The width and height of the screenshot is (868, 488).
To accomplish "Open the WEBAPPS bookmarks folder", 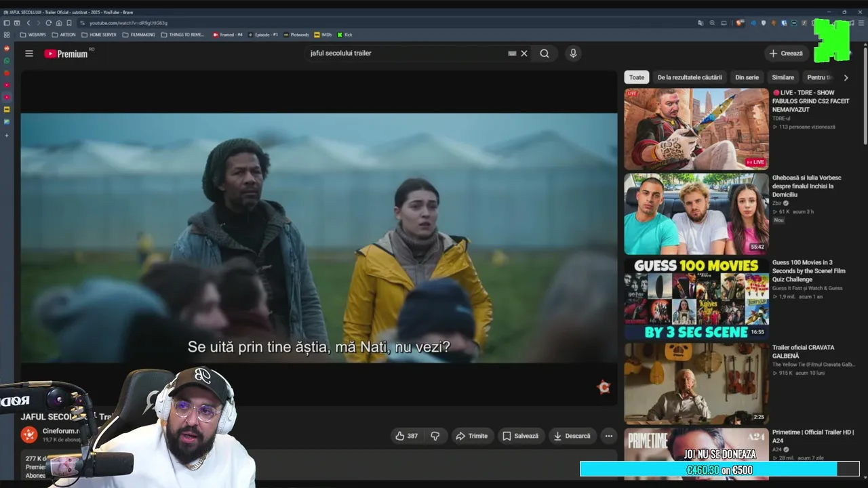I will [33, 35].
